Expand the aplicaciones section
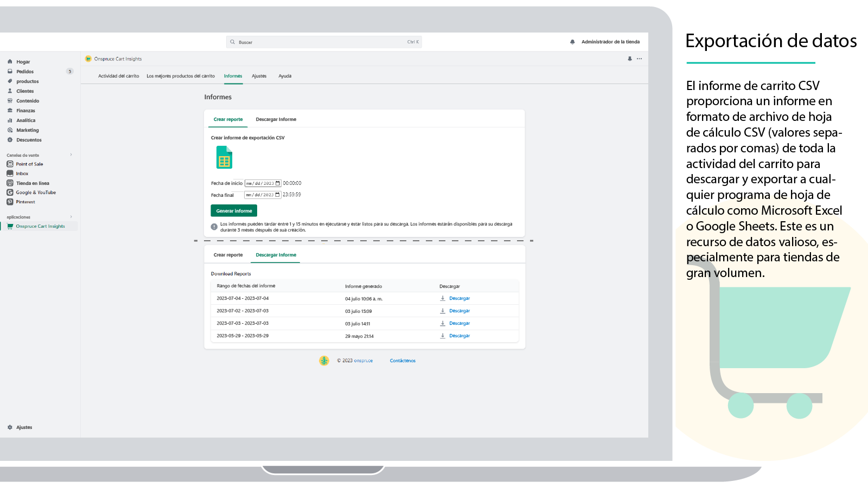The height and width of the screenshot is (488, 868). [71, 217]
